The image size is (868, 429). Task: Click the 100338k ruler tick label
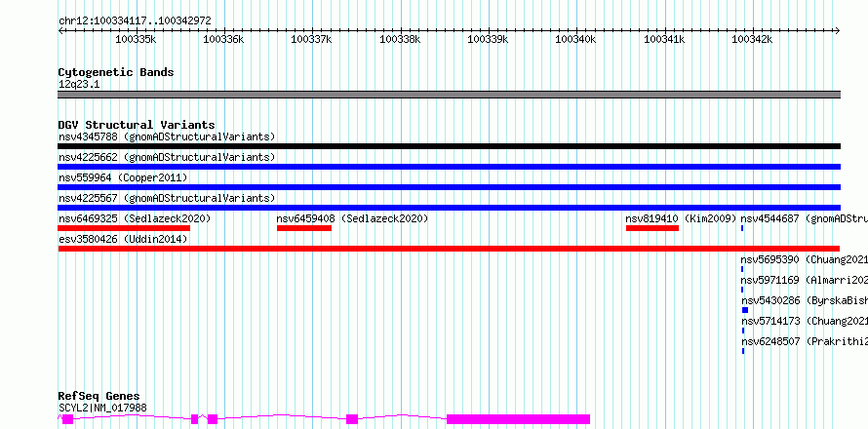pos(400,39)
